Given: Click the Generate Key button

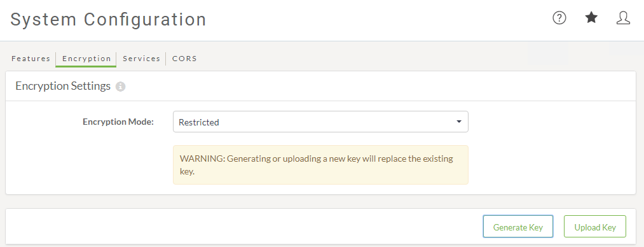Looking at the screenshot, I should (518, 227).
